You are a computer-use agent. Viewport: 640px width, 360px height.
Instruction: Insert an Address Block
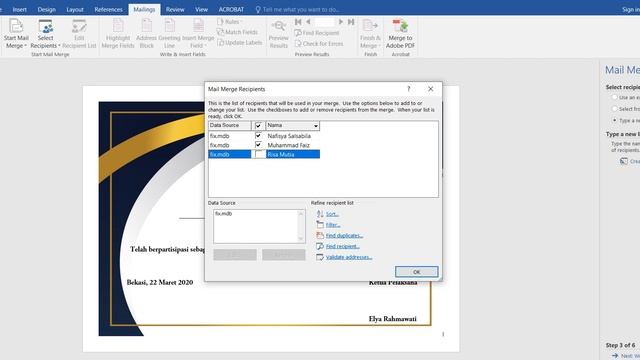point(147,34)
